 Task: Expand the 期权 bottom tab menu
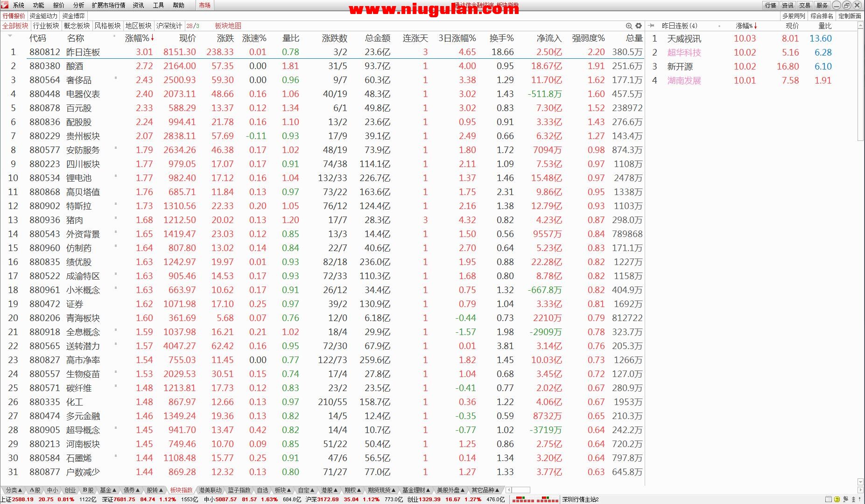coord(353,490)
